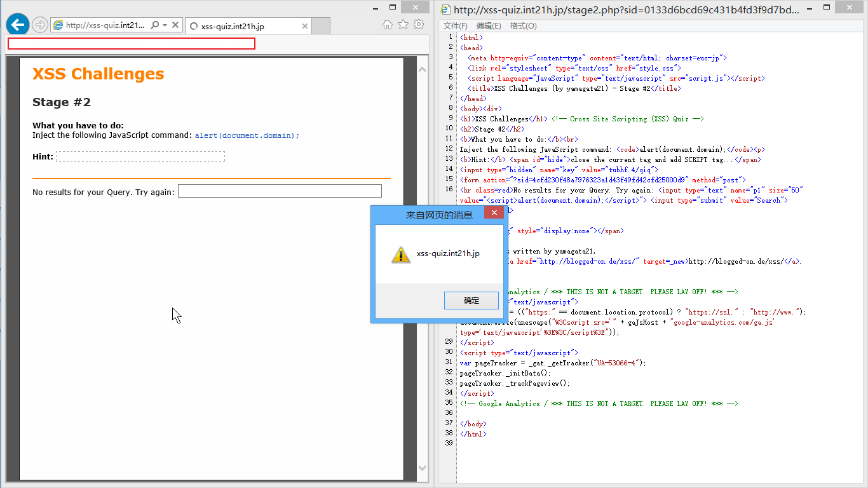Click source line linking style.css
This screenshot has height=488, width=868.
(574, 68)
